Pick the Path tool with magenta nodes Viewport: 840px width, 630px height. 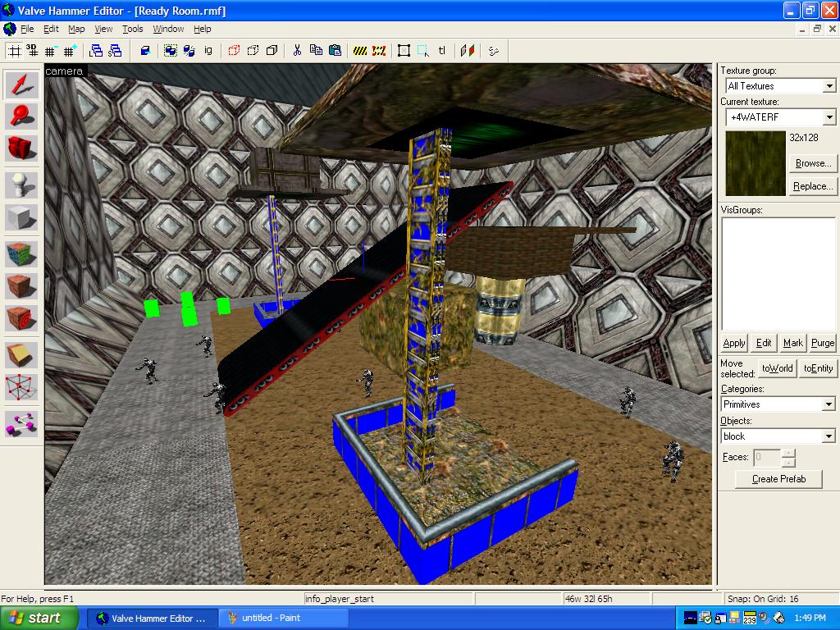pos(21,423)
